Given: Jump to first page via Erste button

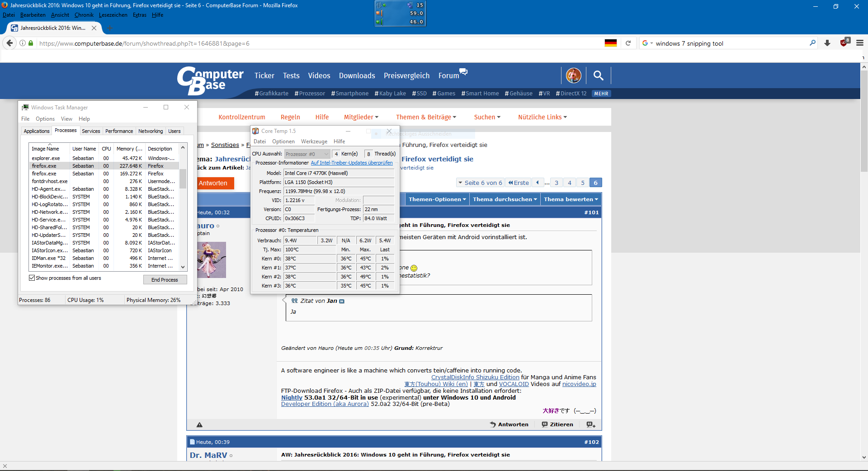Looking at the screenshot, I should click(x=518, y=183).
